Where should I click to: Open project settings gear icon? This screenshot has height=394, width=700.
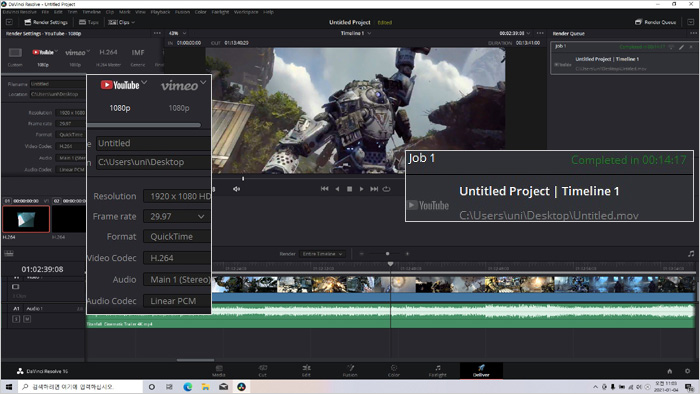[688, 371]
